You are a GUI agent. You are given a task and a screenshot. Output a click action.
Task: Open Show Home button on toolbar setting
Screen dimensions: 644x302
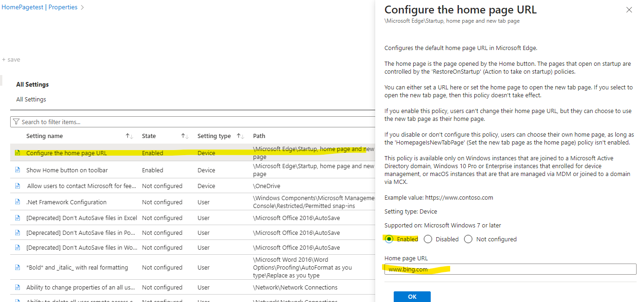tap(67, 170)
